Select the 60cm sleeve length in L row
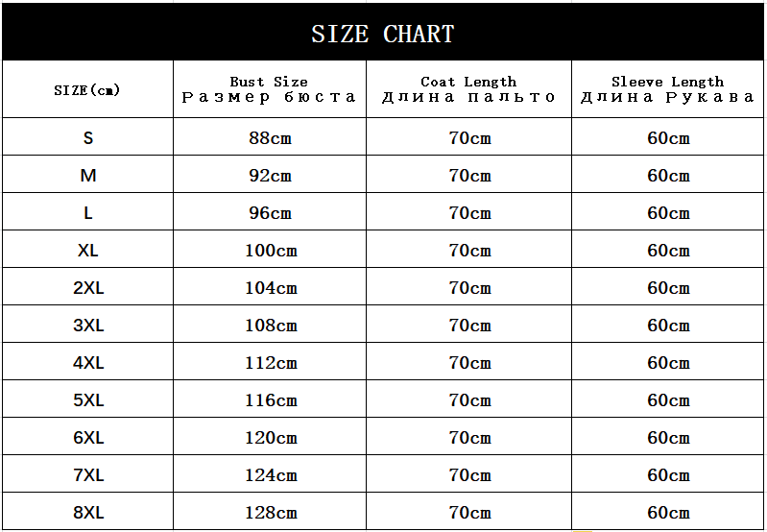 point(668,213)
